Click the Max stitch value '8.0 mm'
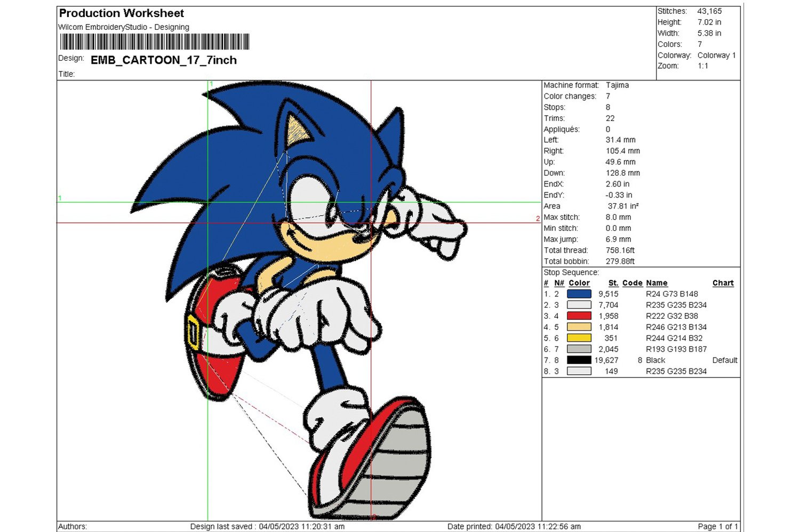Image resolution: width=800 pixels, height=532 pixels. (618, 217)
